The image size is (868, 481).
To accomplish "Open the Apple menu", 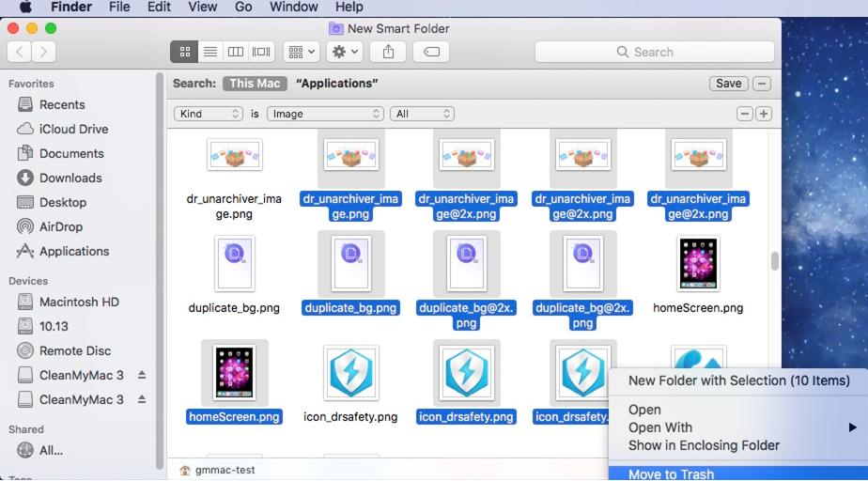I will tap(25, 8).
